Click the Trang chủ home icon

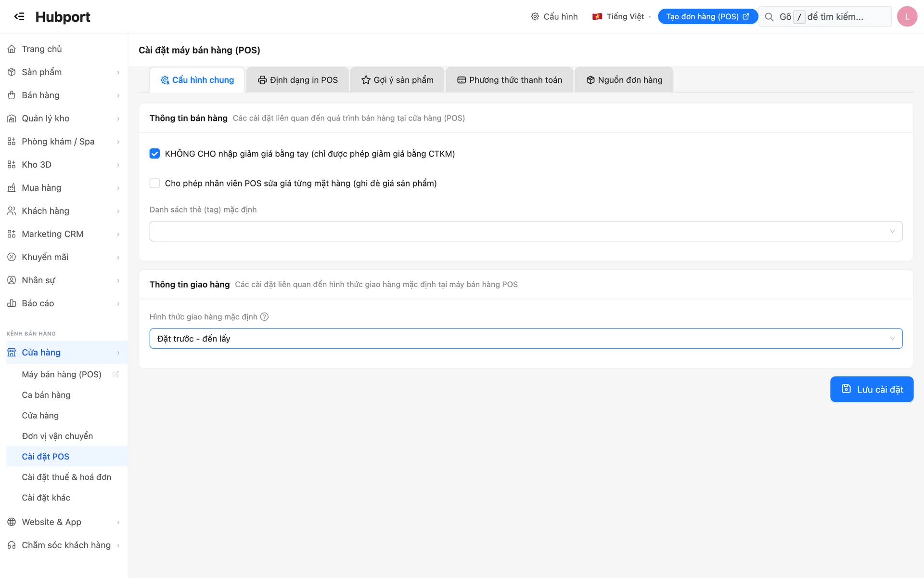point(12,49)
